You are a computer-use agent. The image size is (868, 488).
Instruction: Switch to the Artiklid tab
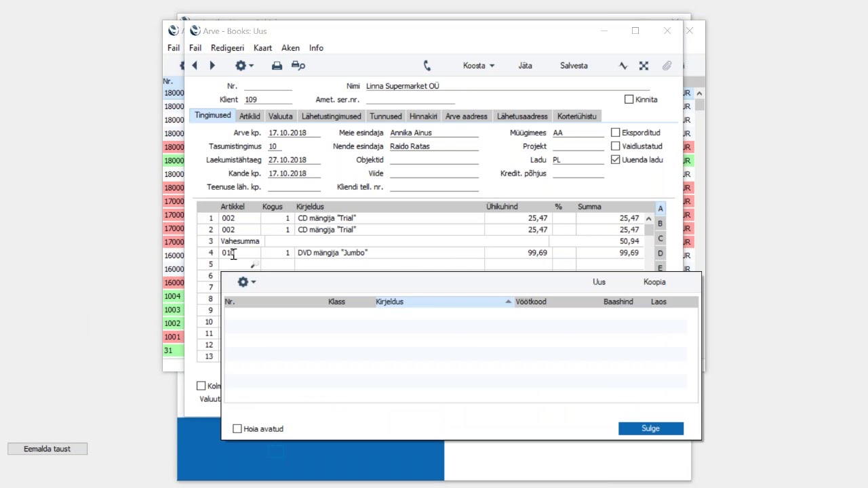point(250,117)
